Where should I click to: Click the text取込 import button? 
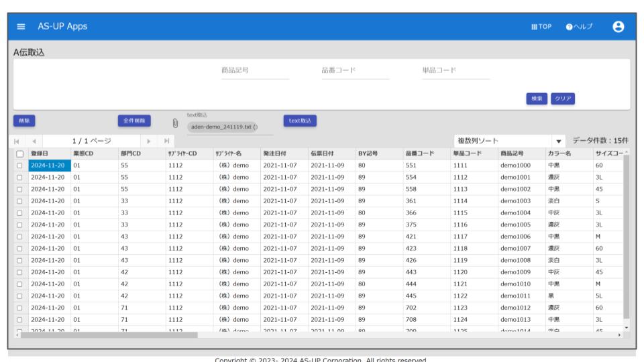tap(300, 121)
